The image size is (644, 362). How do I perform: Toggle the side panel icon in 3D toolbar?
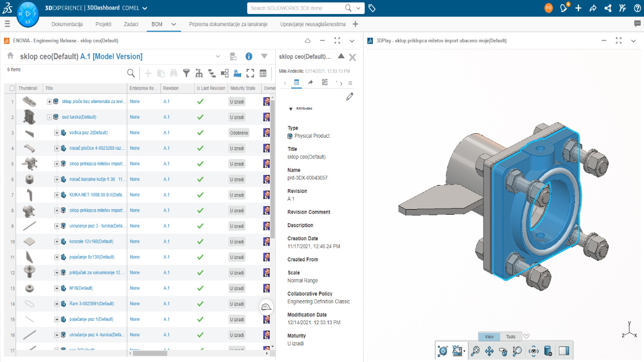(563, 351)
